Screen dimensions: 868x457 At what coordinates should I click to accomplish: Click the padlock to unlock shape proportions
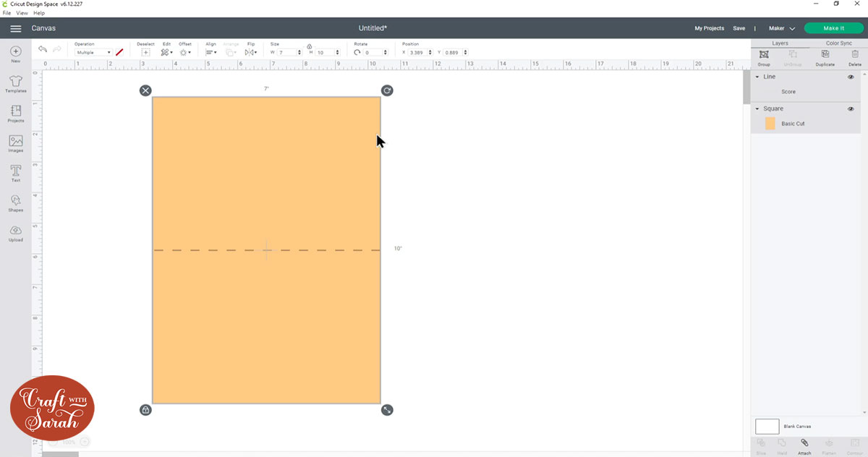145,409
